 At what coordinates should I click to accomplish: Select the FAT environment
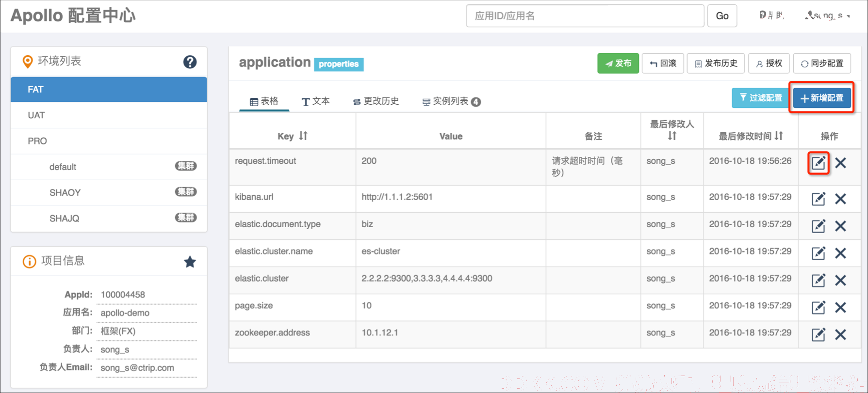coord(109,89)
